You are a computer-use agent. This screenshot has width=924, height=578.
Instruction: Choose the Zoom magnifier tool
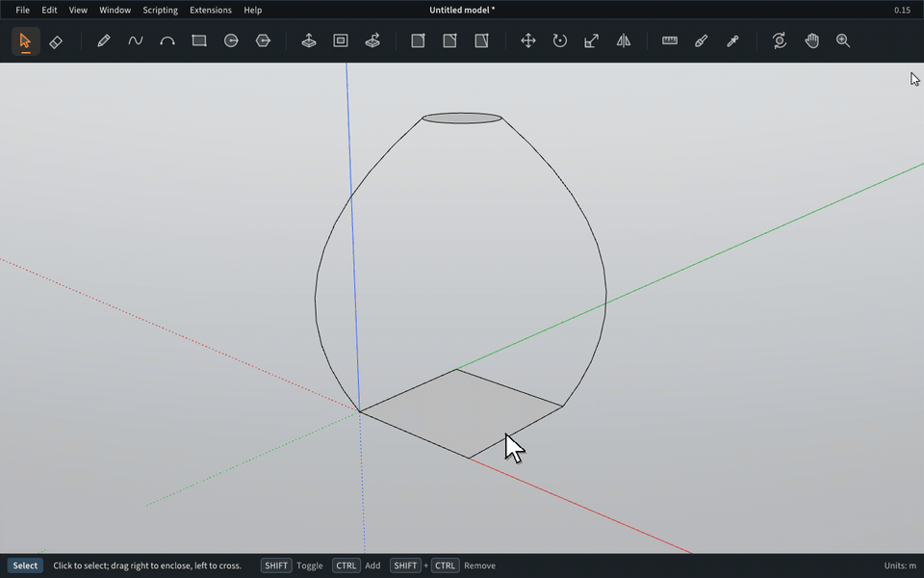coord(843,40)
